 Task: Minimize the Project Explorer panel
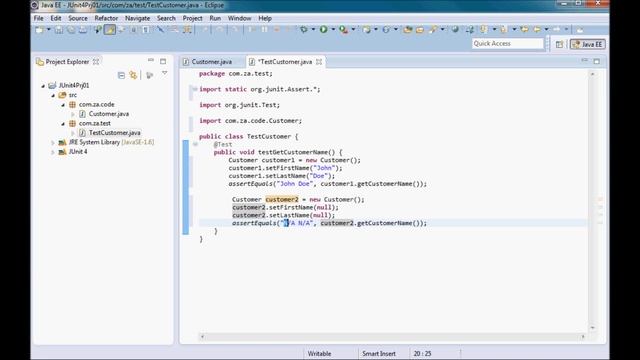151,60
